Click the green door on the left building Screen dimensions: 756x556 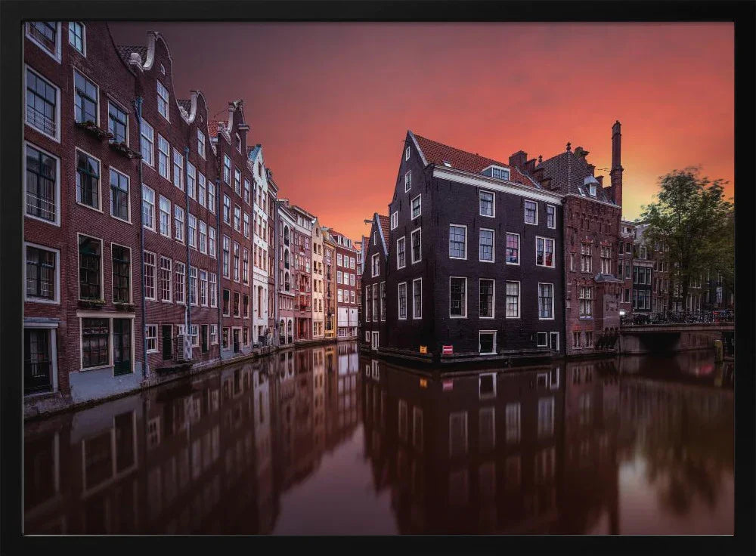point(122,347)
